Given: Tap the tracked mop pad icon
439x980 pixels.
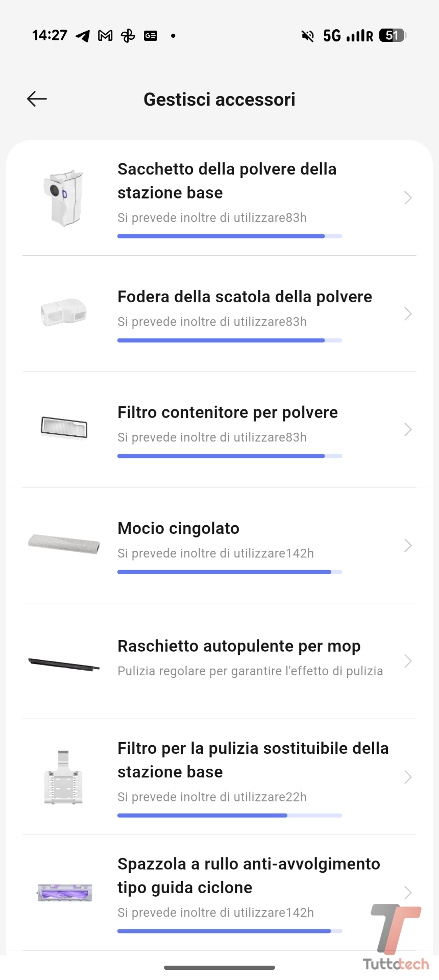Looking at the screenshot, I should [64, 544].
